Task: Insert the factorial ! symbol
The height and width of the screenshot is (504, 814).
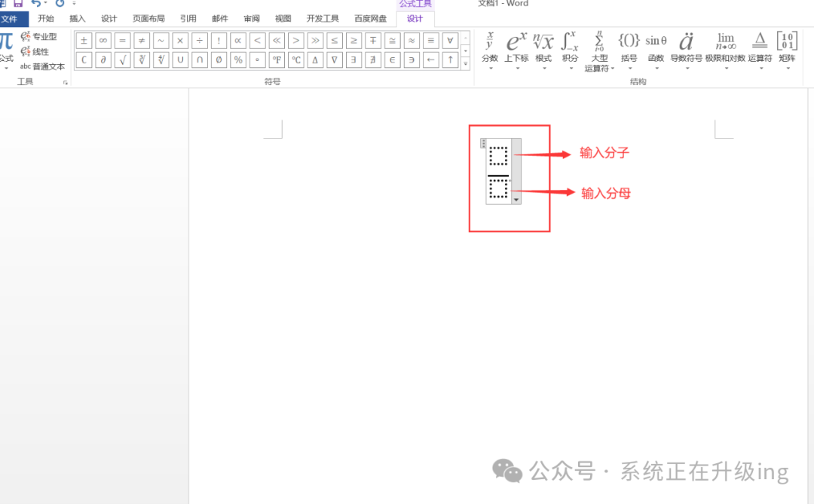Action: coord(219,41)
